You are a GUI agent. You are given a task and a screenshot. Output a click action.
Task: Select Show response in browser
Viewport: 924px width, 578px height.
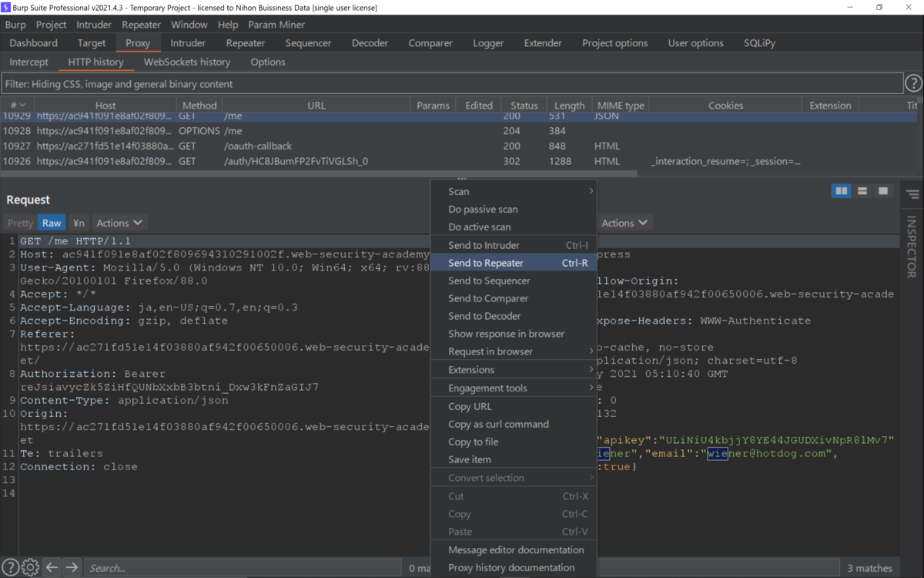pyautogui.click(x=514, y=334)
